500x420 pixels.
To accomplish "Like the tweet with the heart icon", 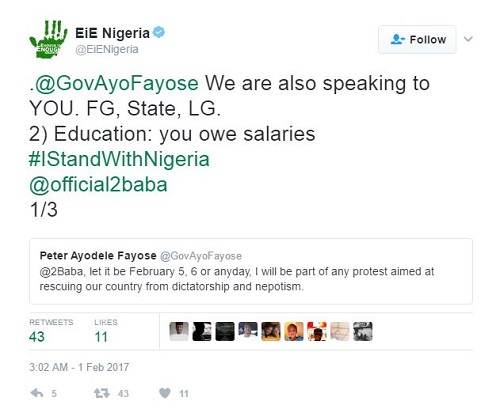I will point(165,393).
